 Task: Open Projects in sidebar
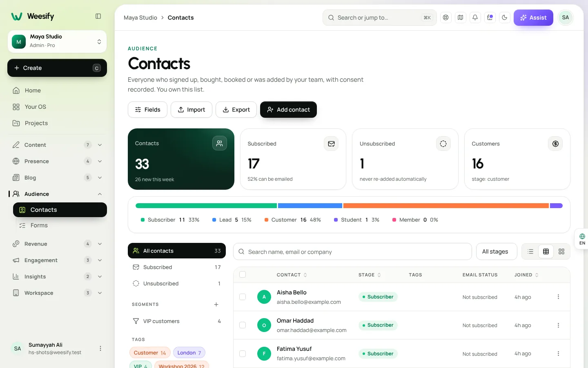[x=57, y=123]
